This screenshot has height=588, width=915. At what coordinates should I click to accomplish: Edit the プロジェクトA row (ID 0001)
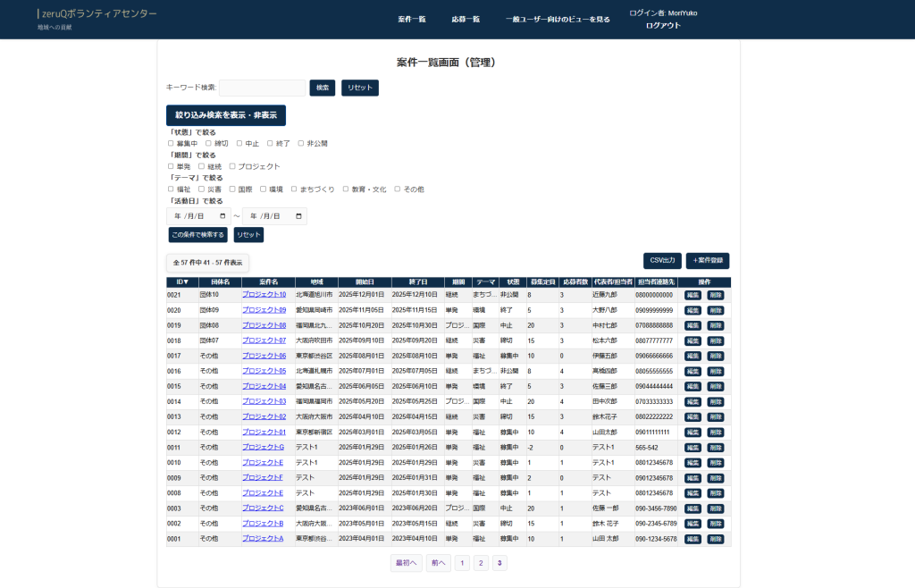[x=693, y=539]
